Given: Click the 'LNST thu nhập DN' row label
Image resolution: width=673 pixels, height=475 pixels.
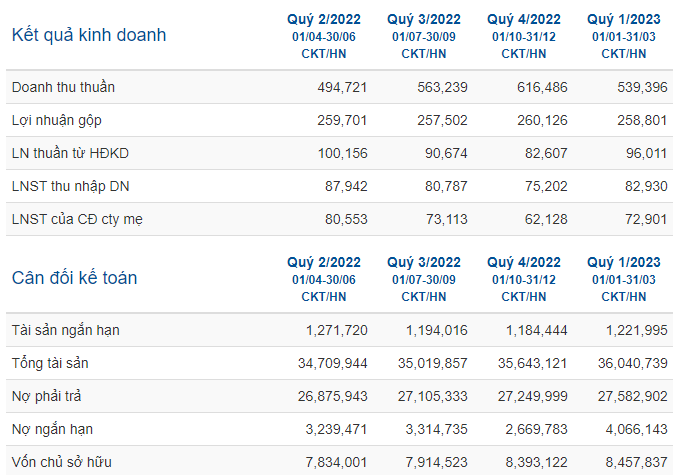Looking at the screenshot, I should (70, 187).
